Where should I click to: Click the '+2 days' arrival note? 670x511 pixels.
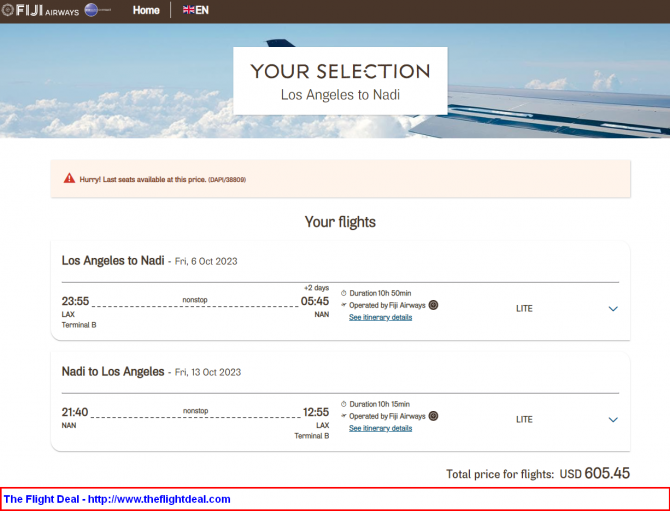coord(316,288)
